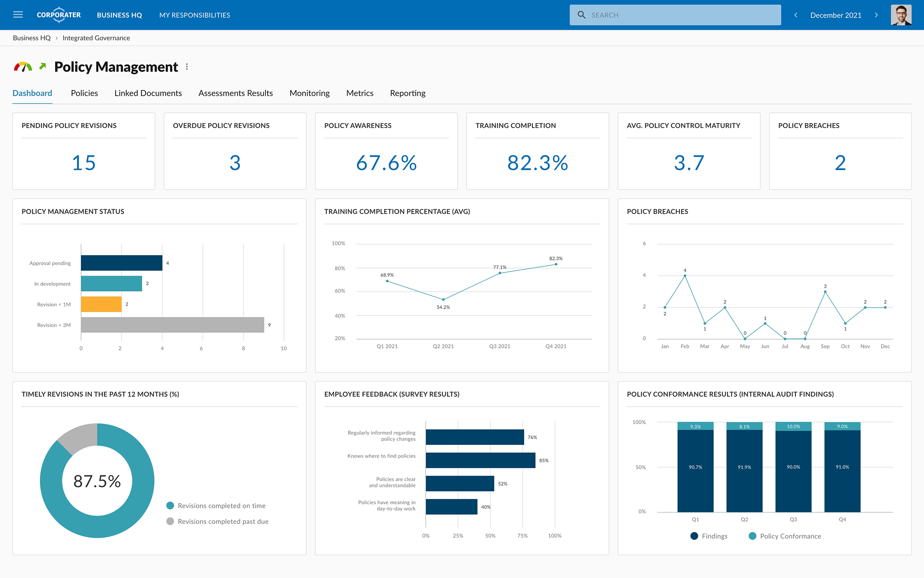The image size is (924, 578).
Task: Click the Knows where to find policies bar
Action: 480,460
